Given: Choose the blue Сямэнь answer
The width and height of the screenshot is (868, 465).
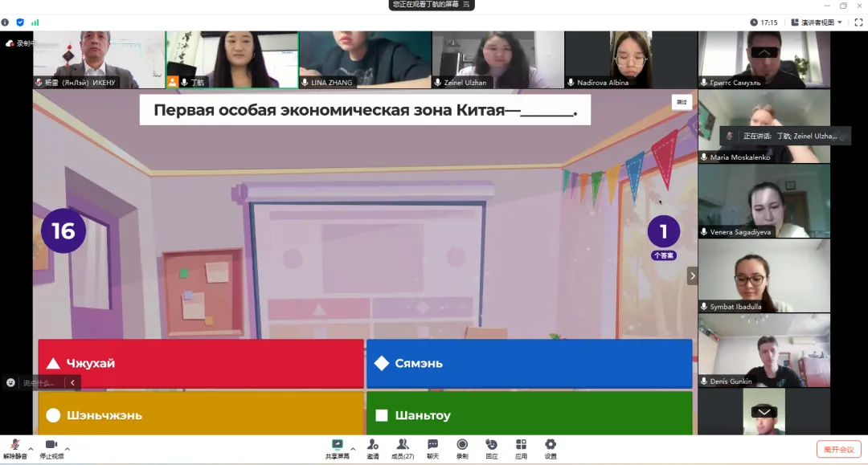Looking at the screenshot, I should coord(529,364).
